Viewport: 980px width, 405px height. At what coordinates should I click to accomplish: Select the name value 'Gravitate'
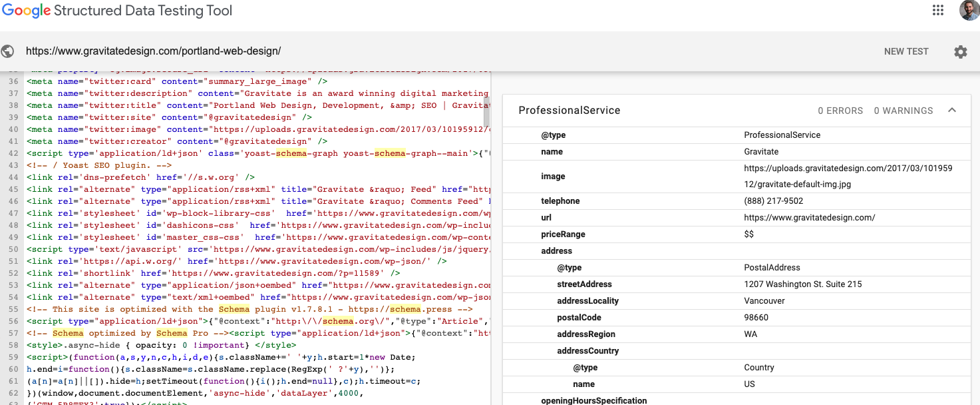pos(761,152)
